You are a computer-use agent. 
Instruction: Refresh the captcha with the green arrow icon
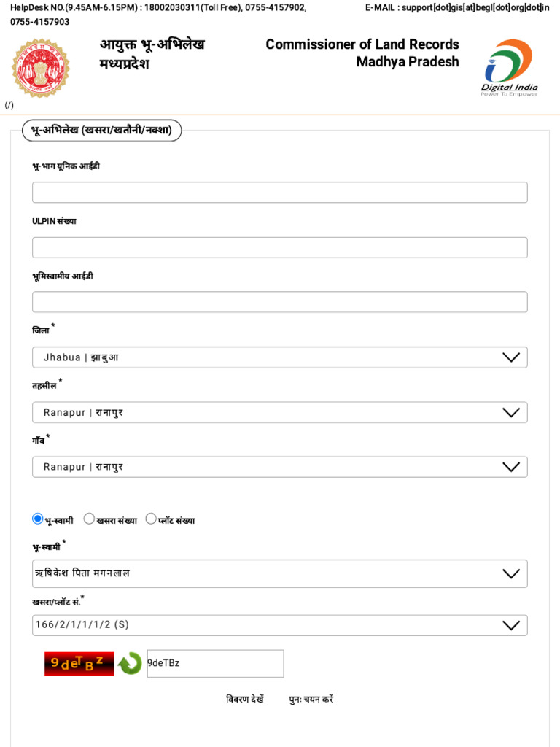pyautogui.click(x=130, y=663)
